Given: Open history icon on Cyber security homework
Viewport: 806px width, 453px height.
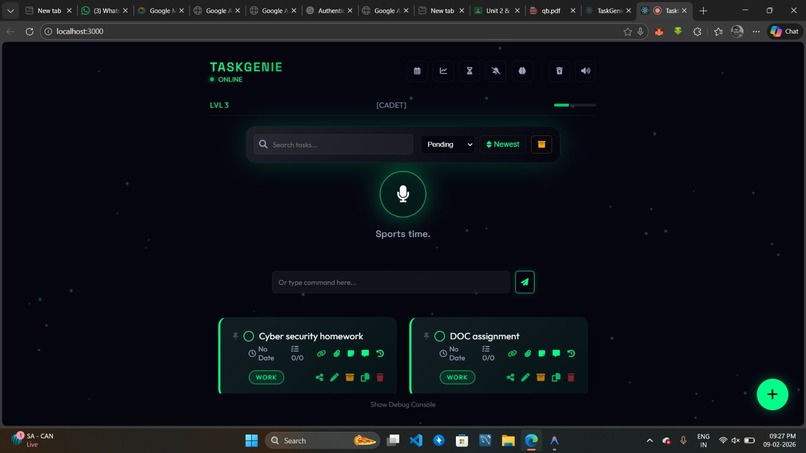Looking at the screenshot, I should pos(380,353).
